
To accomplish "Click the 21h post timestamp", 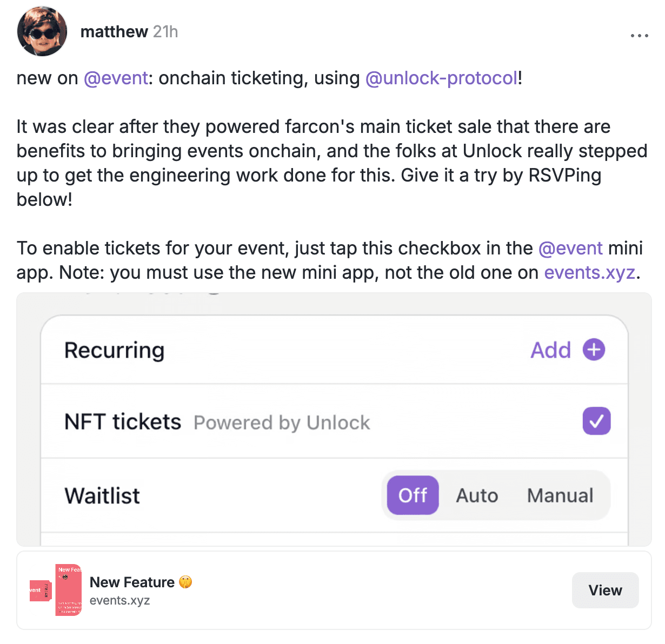I will [165, 32].
